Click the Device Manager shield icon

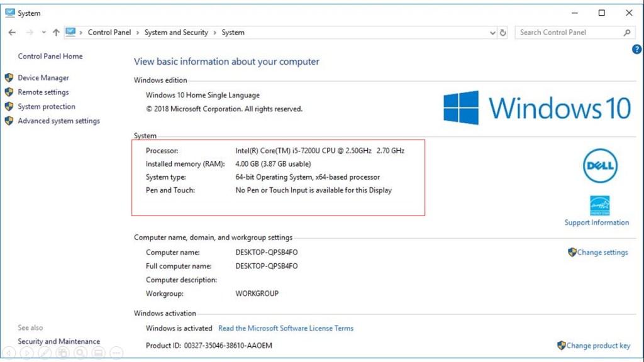9,78
